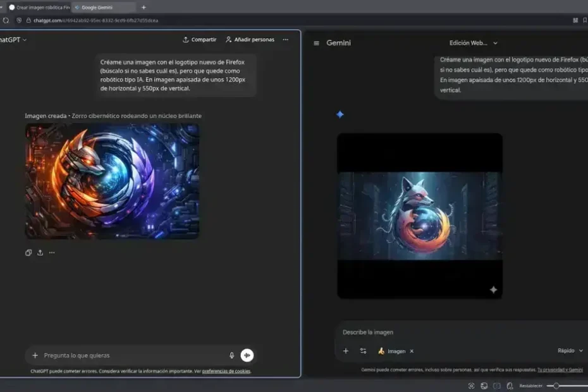
Task: Open more options below the generated image
Action: point(52,252)
